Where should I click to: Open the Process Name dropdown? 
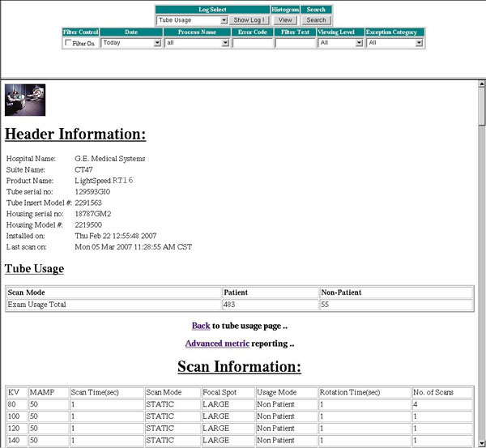click(197, 43)
